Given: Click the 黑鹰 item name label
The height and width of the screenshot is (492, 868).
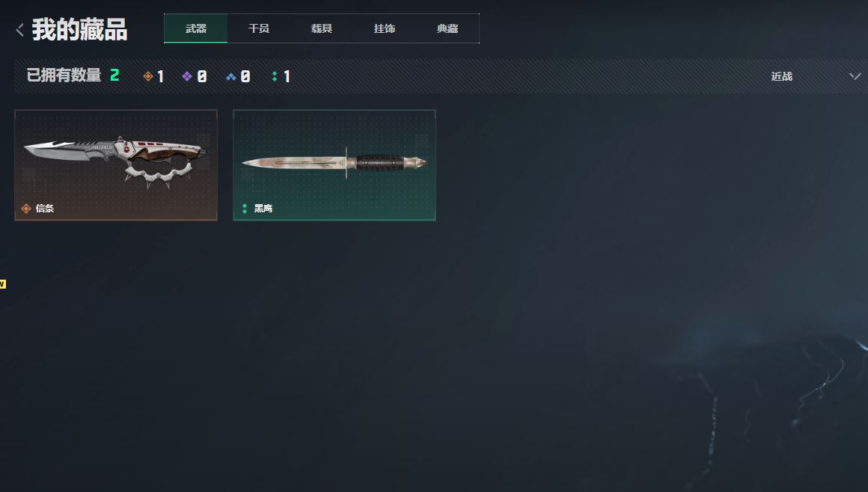Looking at the screenshot, I should (x=263, y=209).
